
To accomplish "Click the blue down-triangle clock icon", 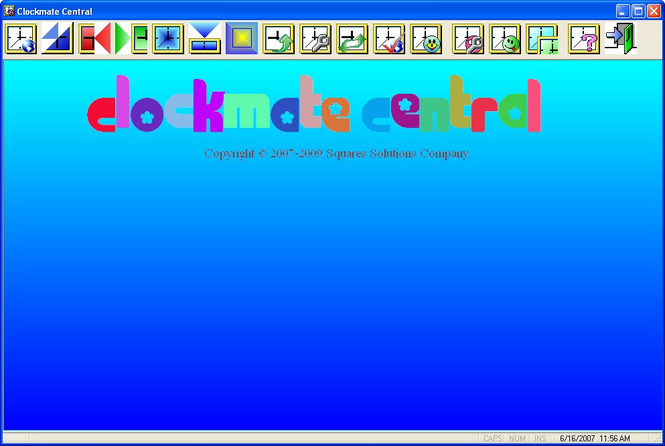I will (x=205, y=39).
